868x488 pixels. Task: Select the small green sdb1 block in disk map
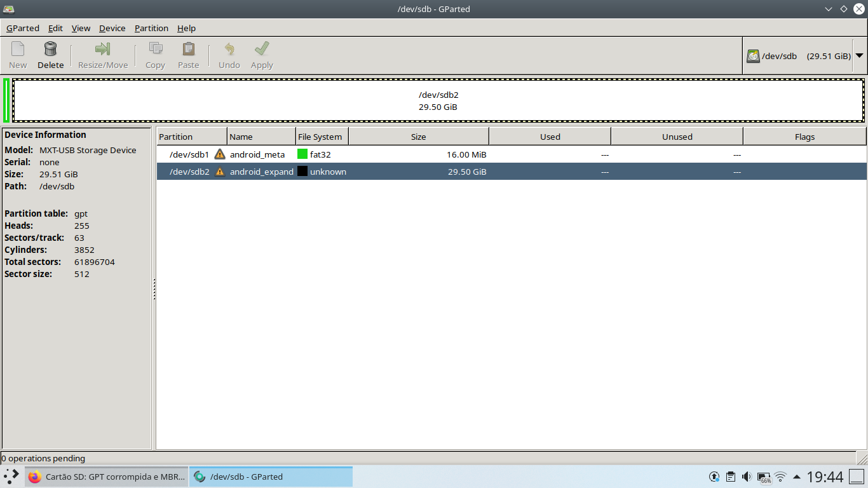(x=6, y=100)
